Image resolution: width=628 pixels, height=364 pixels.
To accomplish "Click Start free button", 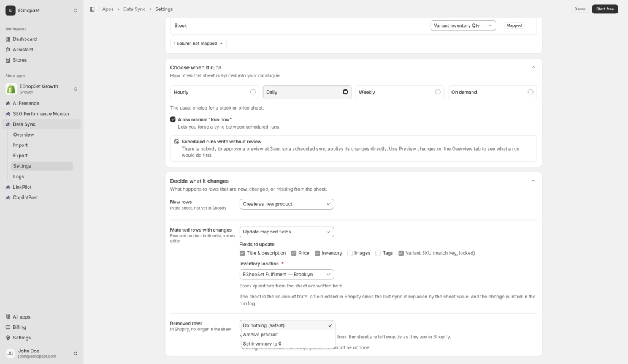I will (605, 9).
